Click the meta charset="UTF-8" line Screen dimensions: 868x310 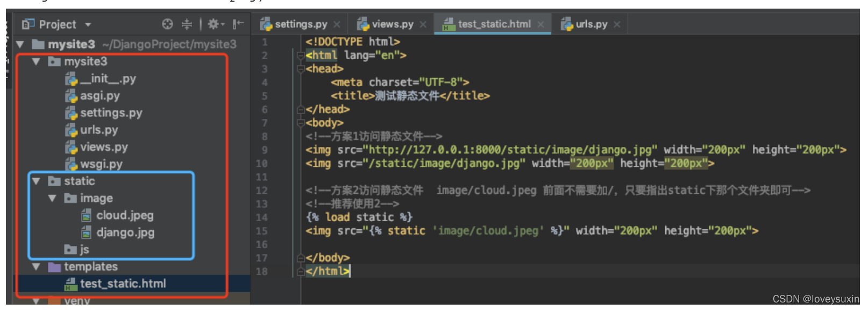point(400,82)
